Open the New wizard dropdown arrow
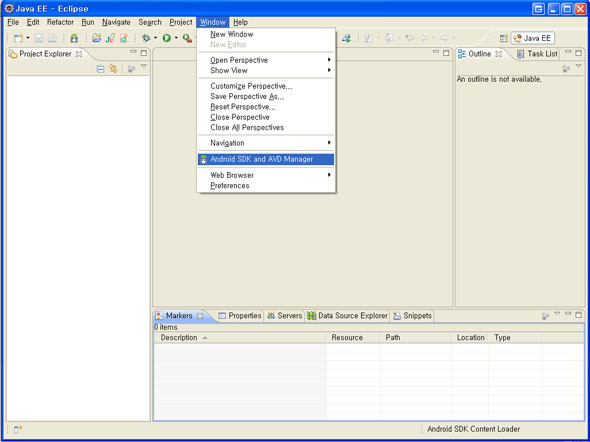This screenshot has height=442, width=590. click(27, 38)
